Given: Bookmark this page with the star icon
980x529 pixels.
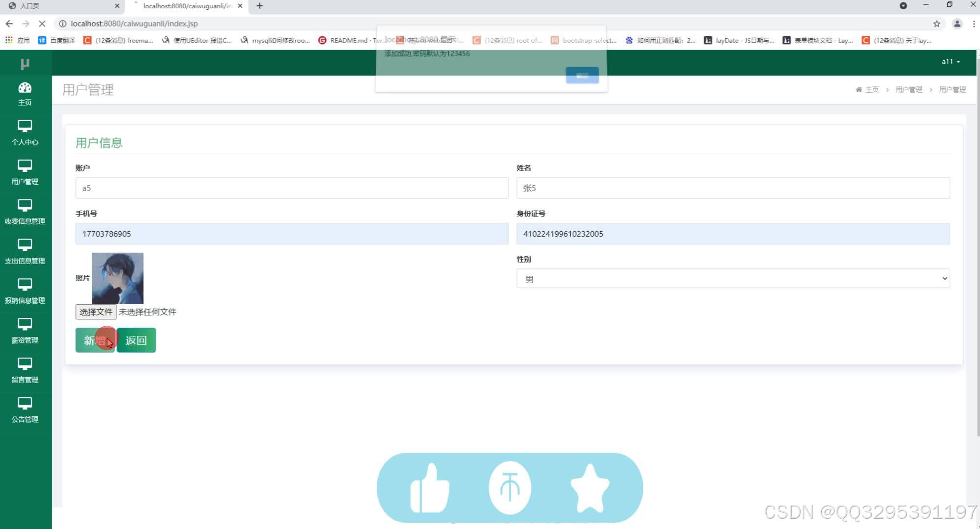Looking at the screenshot, I should (936, 24).
